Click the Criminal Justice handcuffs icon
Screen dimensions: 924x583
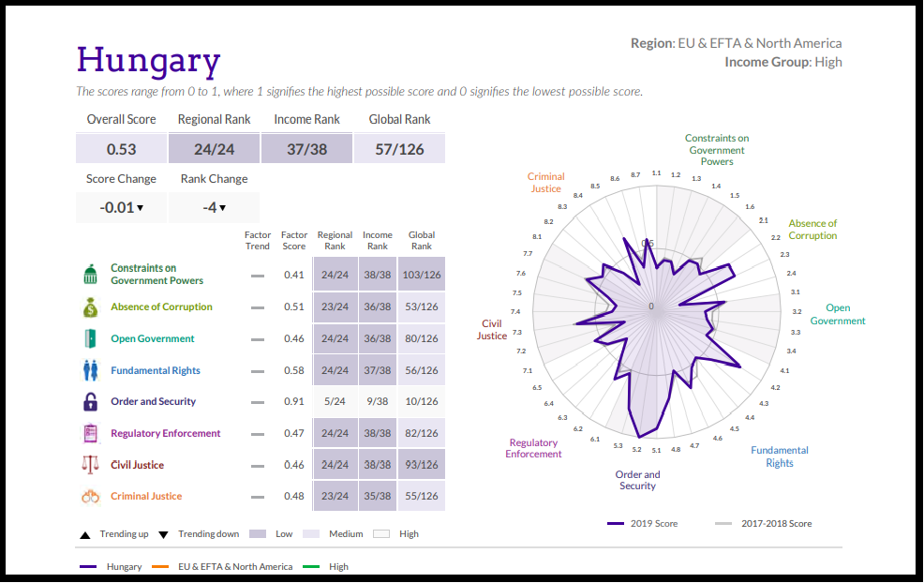90,497
